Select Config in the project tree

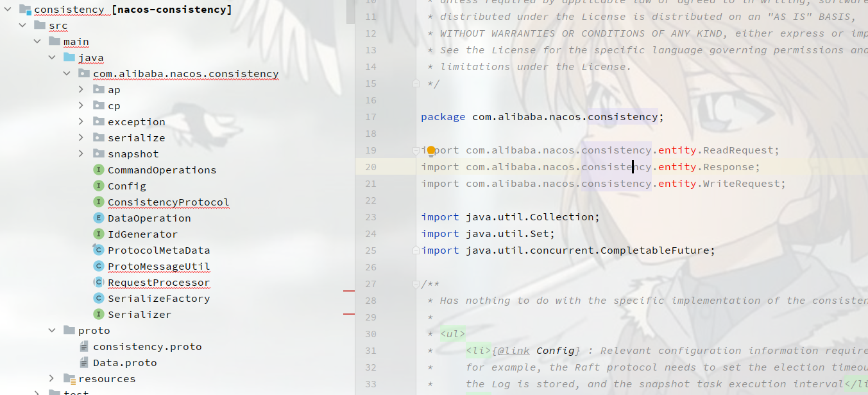click(127, 186)
